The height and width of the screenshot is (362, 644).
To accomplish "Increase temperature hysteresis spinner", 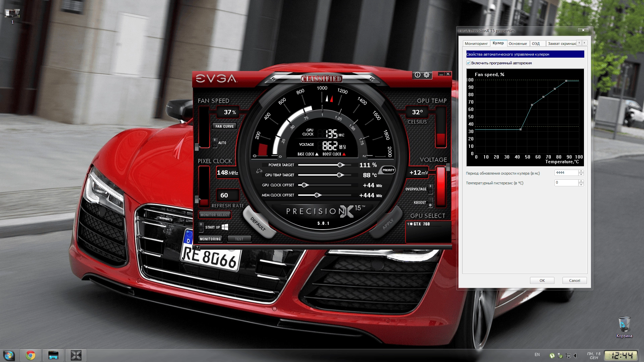I will pyautogui.click(x=581, y=181).
